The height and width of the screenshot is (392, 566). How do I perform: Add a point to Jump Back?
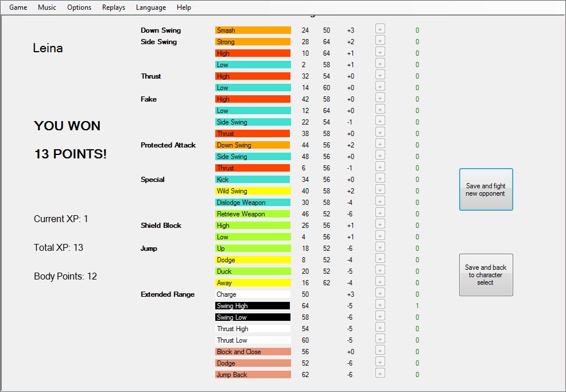point(380,373)
